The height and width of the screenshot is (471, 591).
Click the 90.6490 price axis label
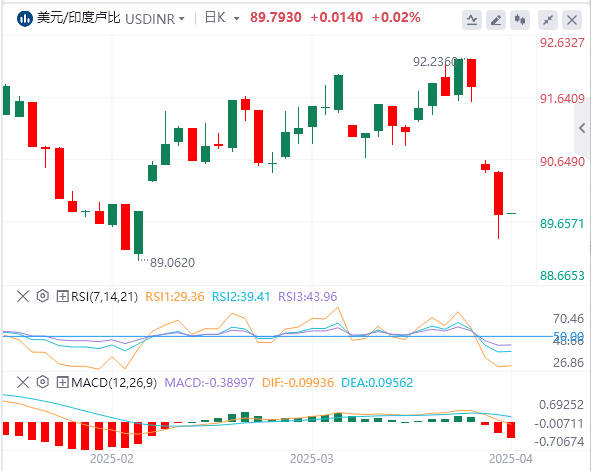[x=562, y=162]
